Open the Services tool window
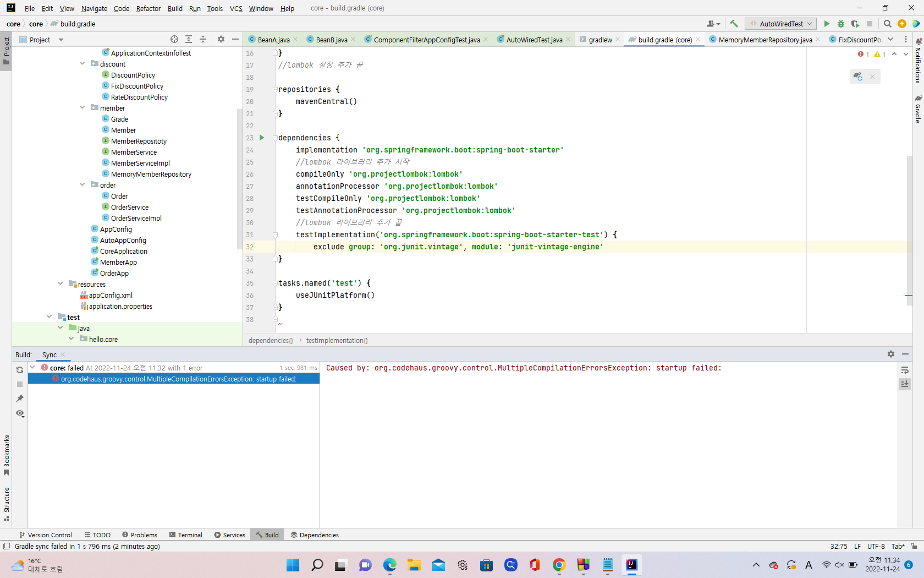The height and width of the screenshot is (578, 924). [230, 535]
